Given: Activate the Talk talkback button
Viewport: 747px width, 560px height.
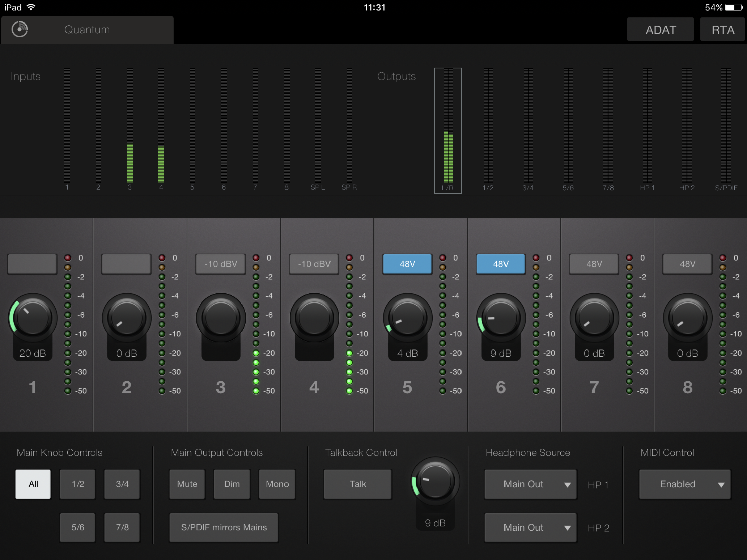Looking at the screenshot, I should [x=358, y=484].
